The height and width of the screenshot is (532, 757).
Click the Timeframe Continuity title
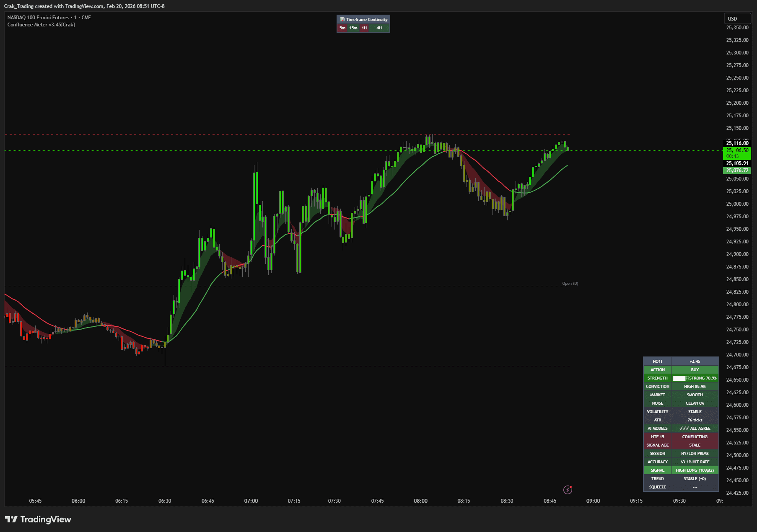367,19
